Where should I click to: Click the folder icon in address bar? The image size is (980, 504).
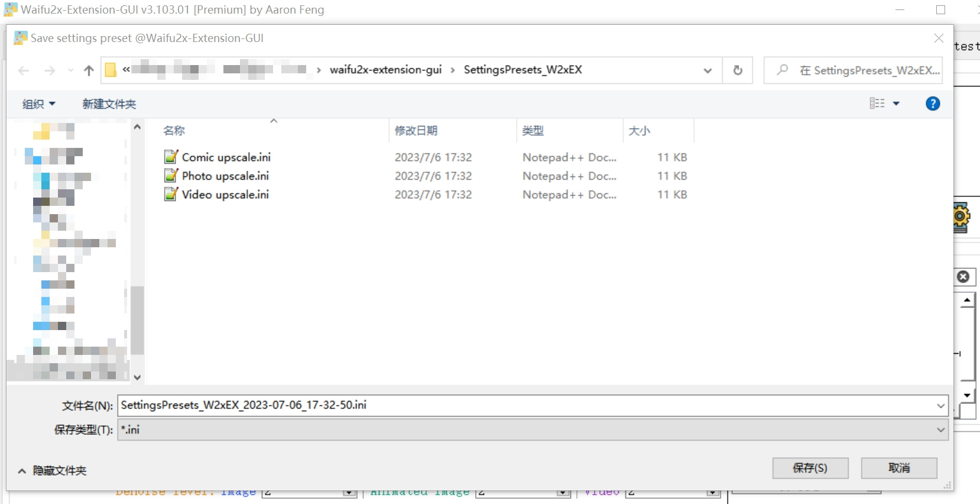pos(111,70)
